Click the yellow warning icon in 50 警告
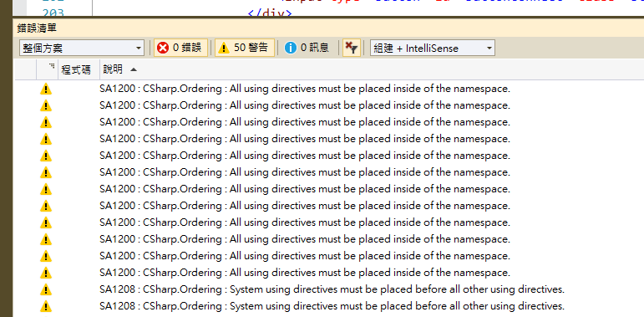 coord(223,49)
